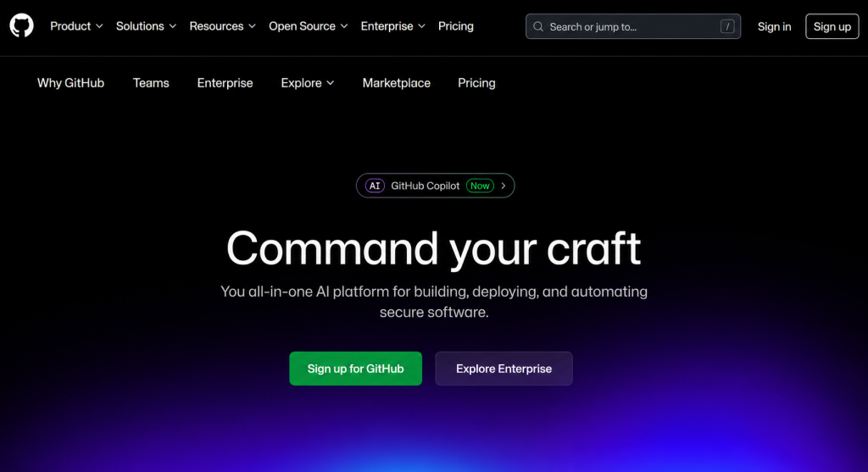Select Enterprise in the secondary navigation
Viewport: 868px width, 472px height.
point(225,83)
